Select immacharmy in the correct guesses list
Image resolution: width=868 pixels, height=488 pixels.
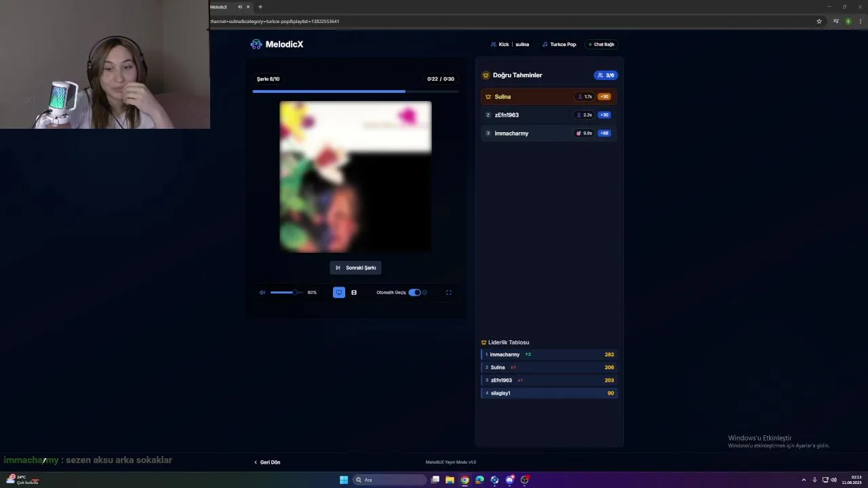[x=549, y=134]
